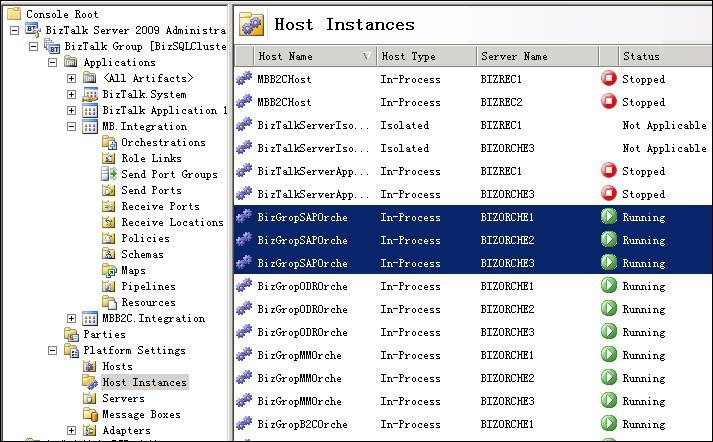Expand the Adapters node
The width and height of the screenshot is (713, 442).
tap(71, 430)
